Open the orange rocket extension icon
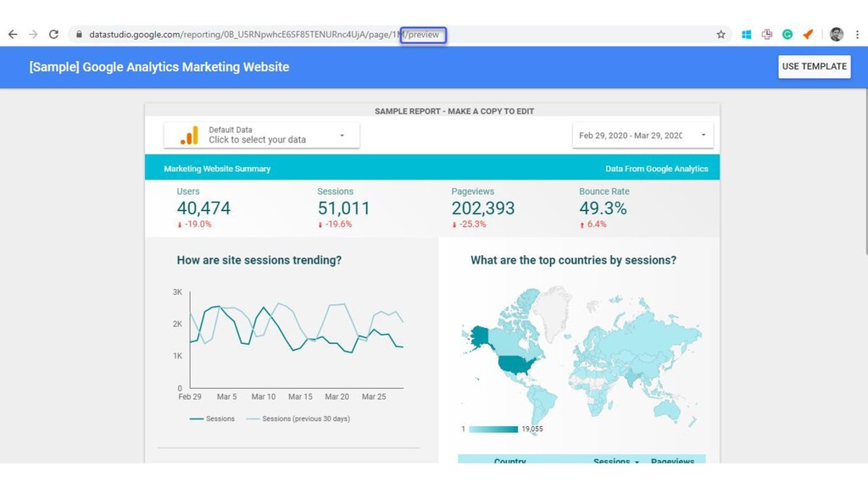868x488 pixels. click(808, 34)
